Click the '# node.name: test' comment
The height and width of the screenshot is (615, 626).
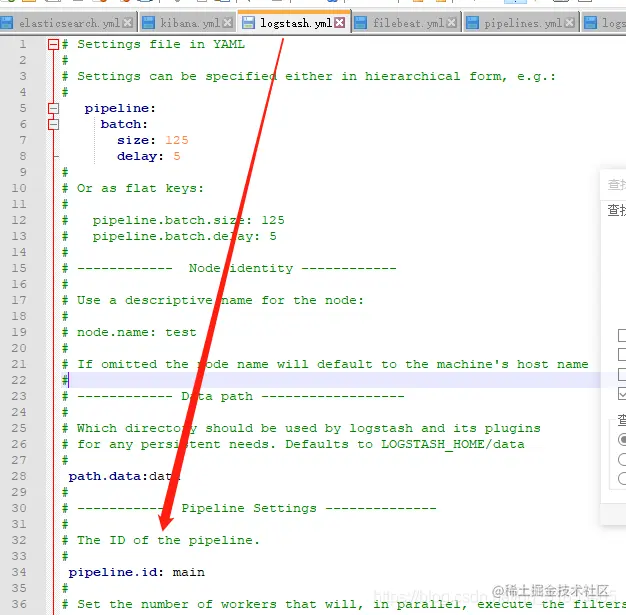tap(129, 332)
